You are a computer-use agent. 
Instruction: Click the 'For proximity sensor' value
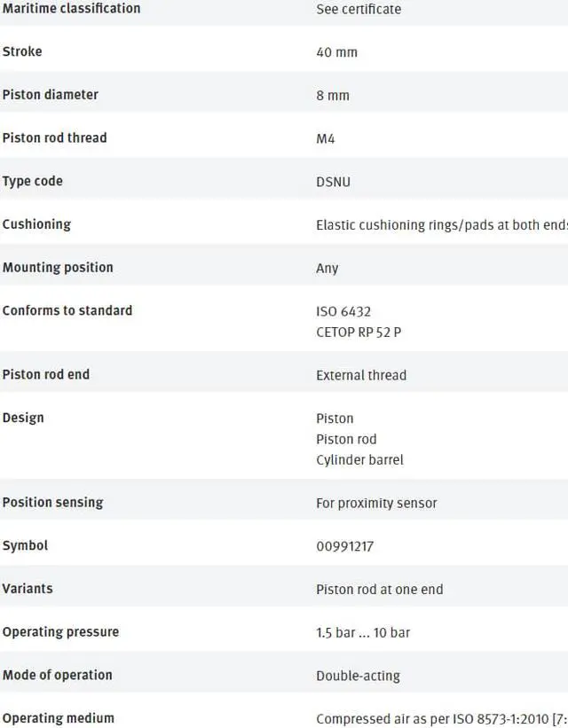376,503
